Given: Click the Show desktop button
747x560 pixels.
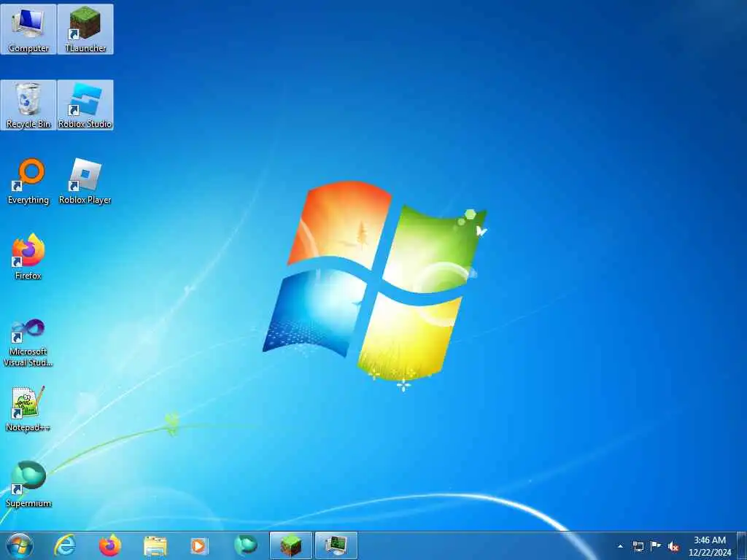Looking at the screenshot, I should 741,545.
